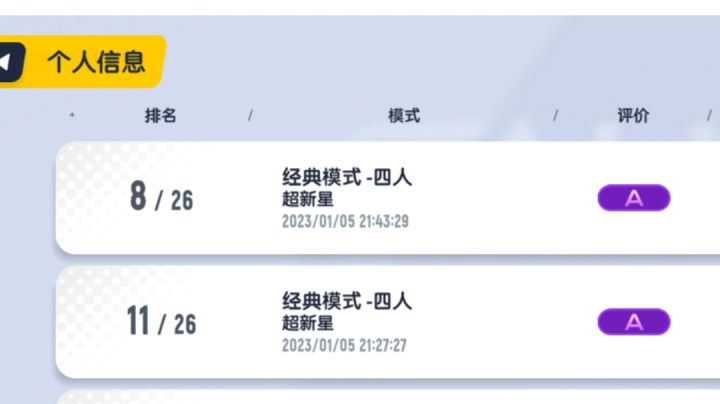The width and height of the screenshot is (720, 404).
Task: Open the second 经典模式 -四人 match title
Action: click(347, 301)
